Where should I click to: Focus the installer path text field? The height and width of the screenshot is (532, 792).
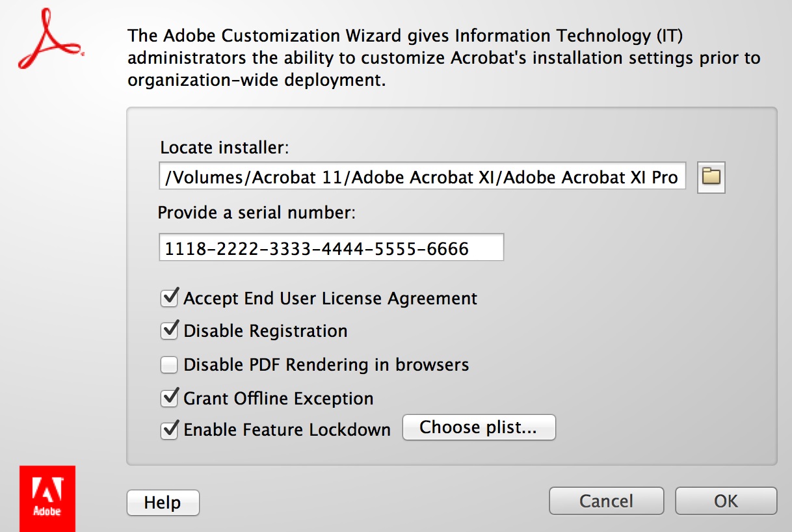point(422,176)
